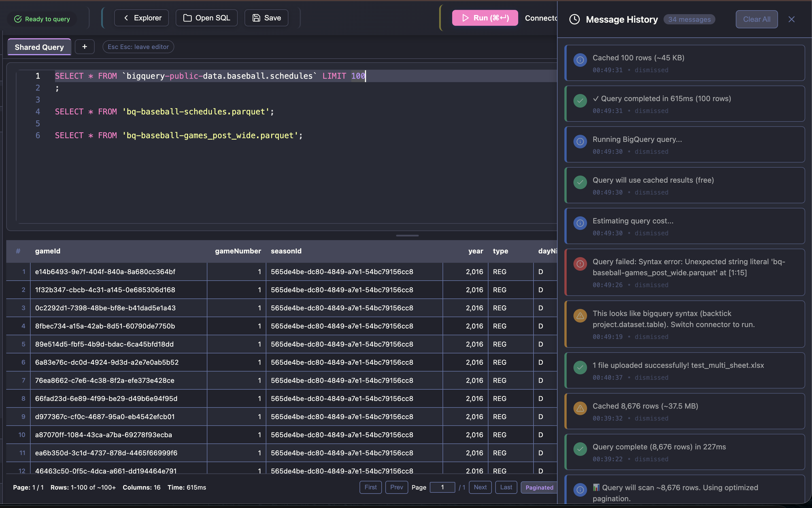812x508 pixels.
Task: Click the Message History clock icon
Action: [574, 20]
